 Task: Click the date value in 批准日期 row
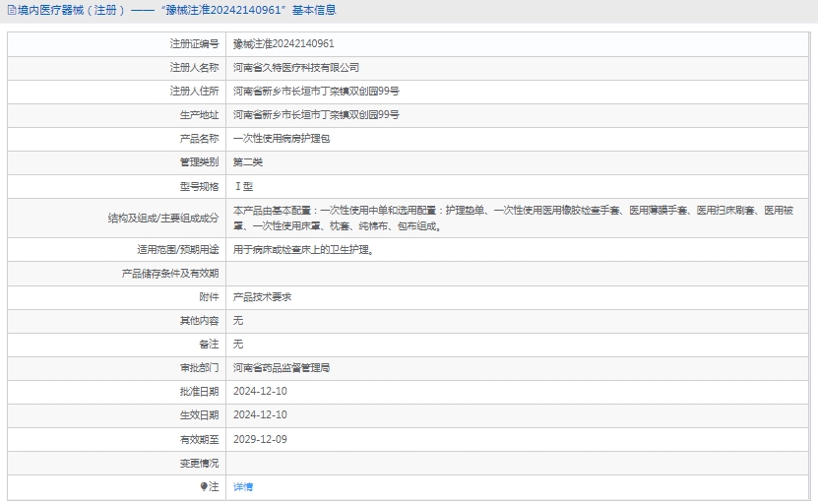tap(260, 392)
